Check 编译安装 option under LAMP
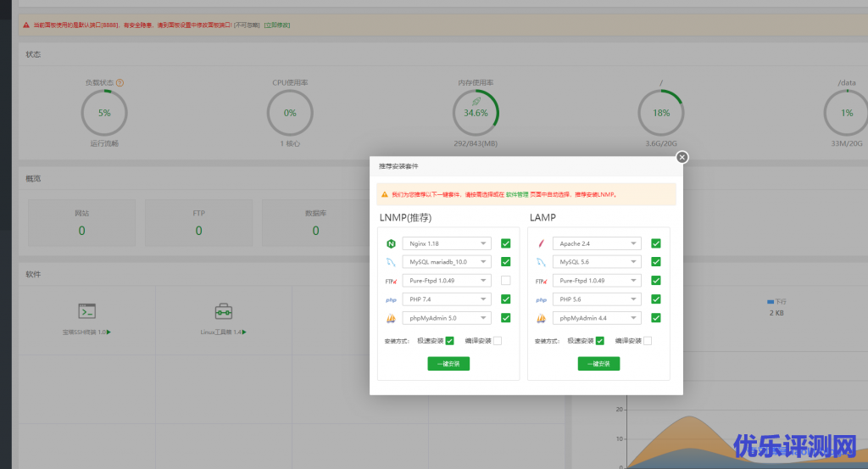The image size is (868, 469). coord(648,341)
